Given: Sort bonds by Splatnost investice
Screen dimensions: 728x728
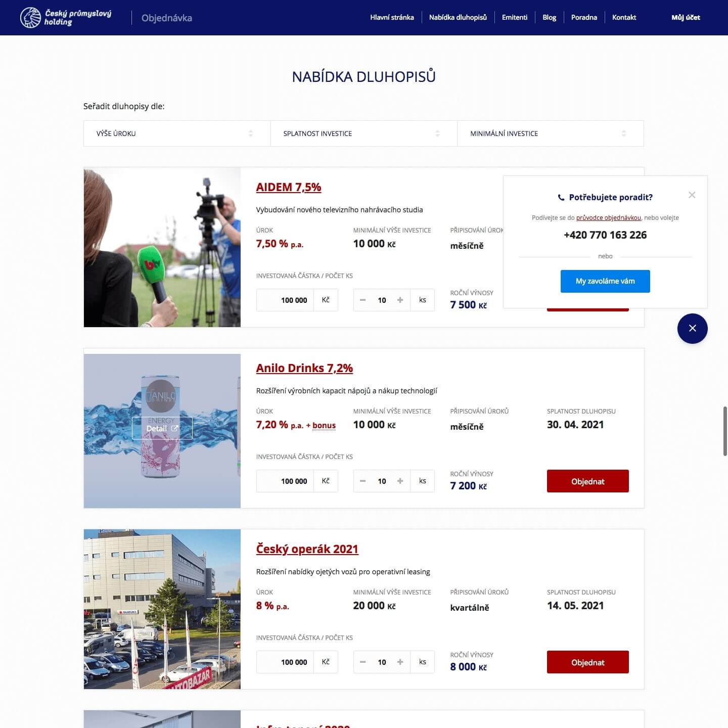Looking at the screenshot, I should (364, 133).
